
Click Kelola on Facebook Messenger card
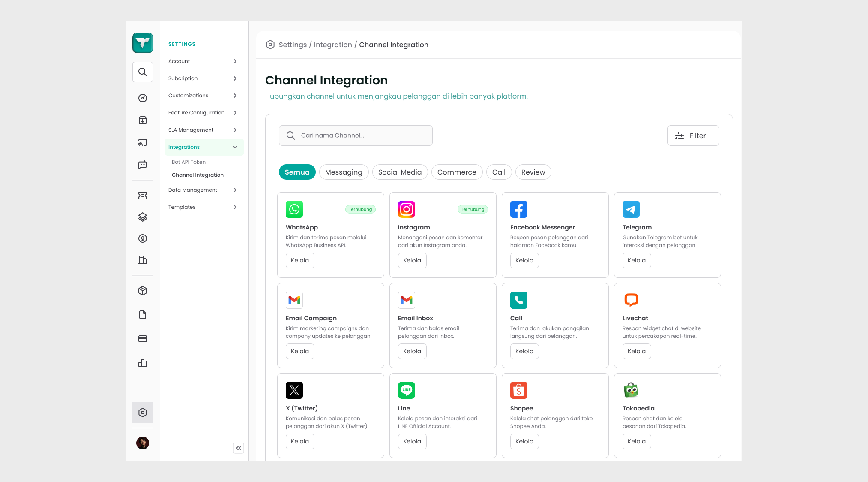click(x=524, y=260)
